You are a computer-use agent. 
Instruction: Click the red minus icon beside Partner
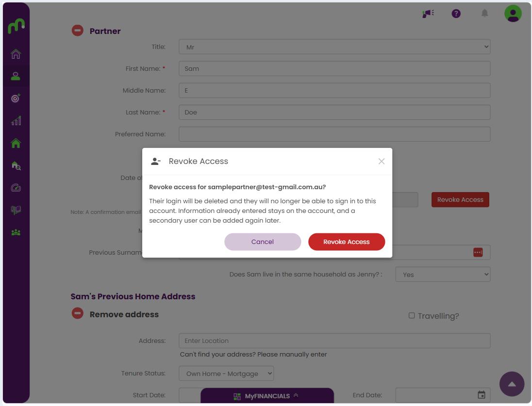coord(77,31)
